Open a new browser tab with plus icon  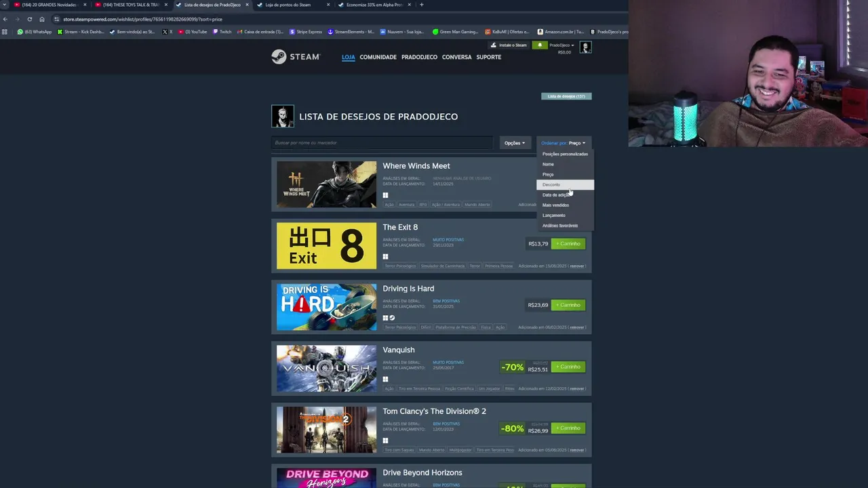[422, 5]
